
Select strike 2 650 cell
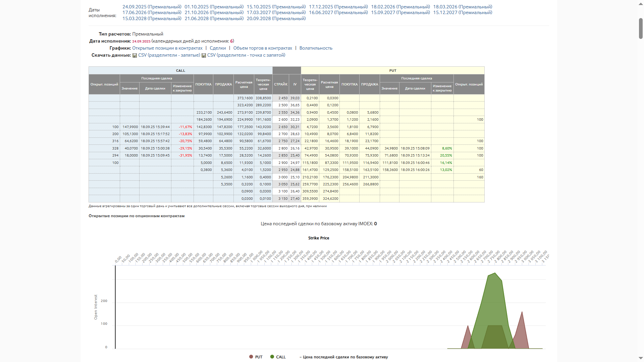[281, 127]
